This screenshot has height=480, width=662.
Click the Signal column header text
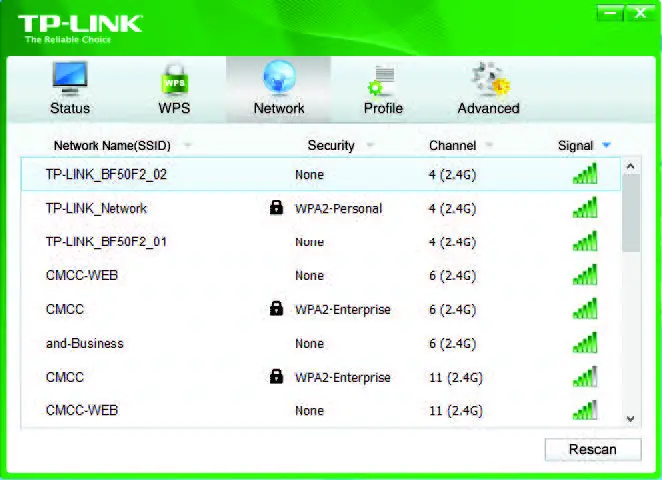pyautogui.click(x=575, y=146)
